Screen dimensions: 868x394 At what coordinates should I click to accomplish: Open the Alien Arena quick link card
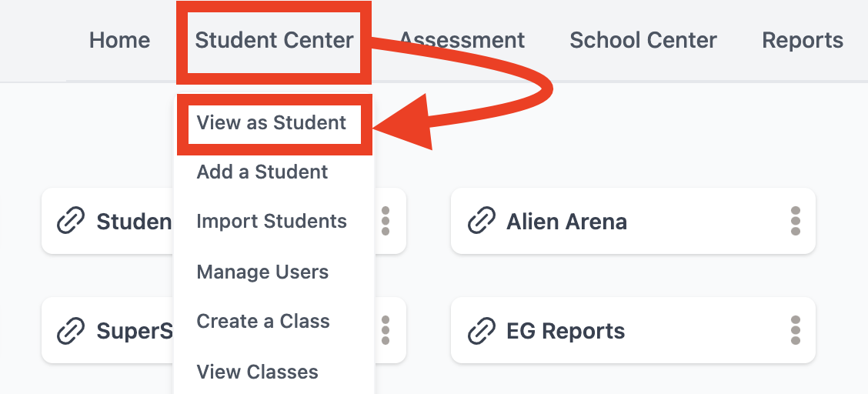[x=633, y=221]
